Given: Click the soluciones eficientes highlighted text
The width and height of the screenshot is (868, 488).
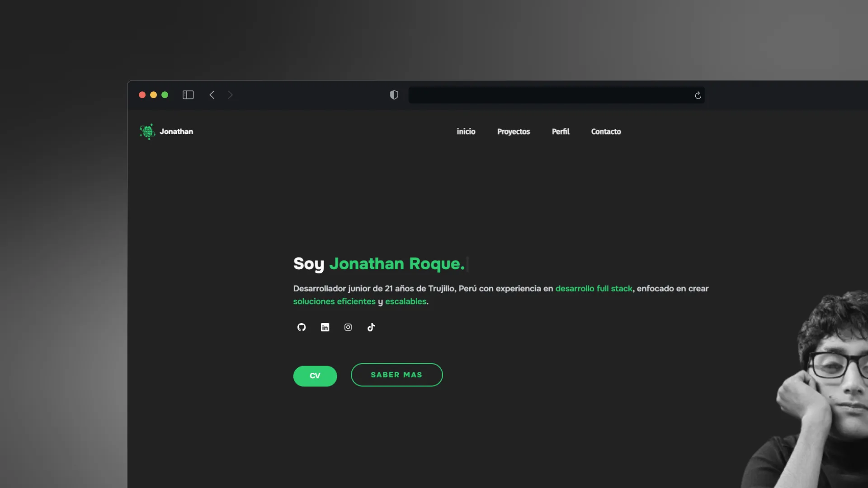Looking at the screenshot, I should point(334,301).
